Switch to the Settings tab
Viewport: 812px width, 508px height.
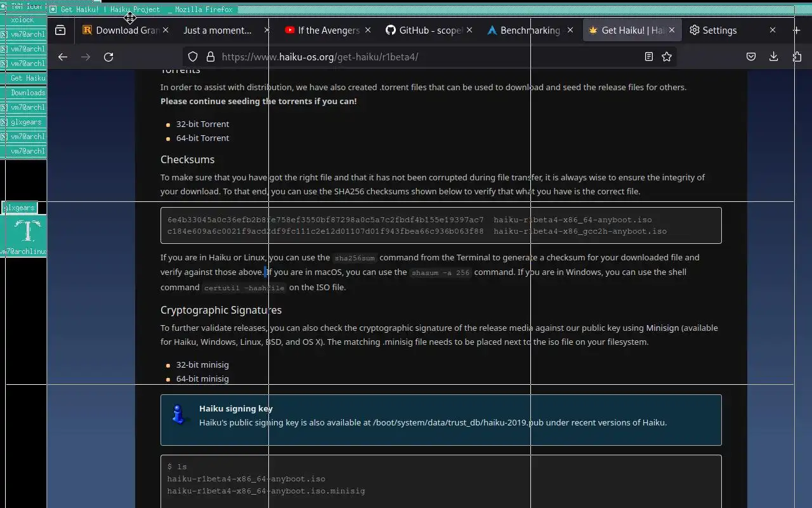[x=733, y=30]
